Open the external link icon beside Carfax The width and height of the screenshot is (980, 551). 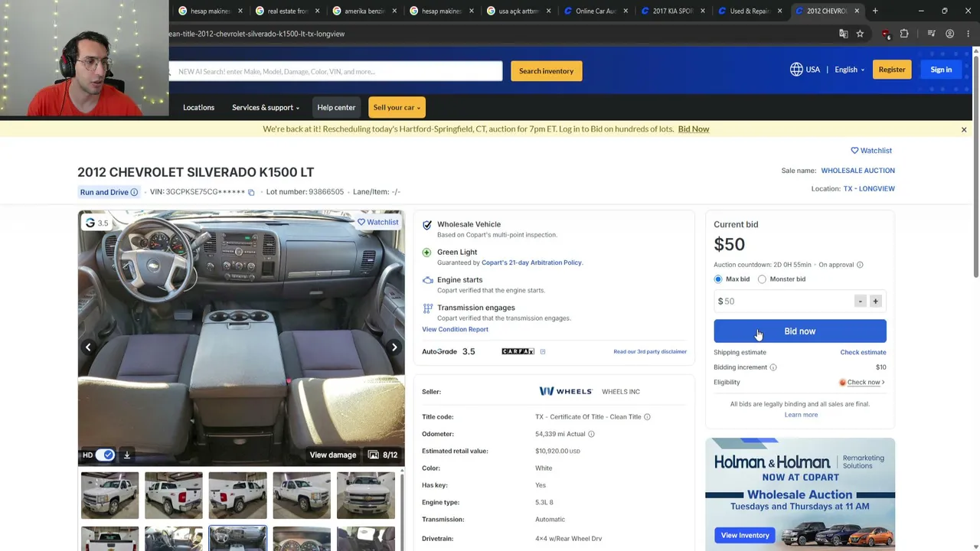pyautogui.click(x=543, y=352)
